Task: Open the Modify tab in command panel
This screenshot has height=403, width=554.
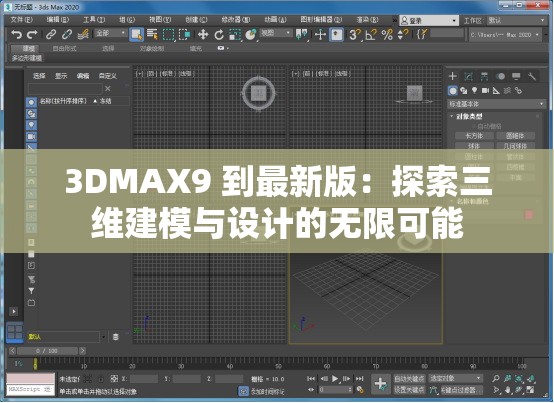Action: coord(468,76)
